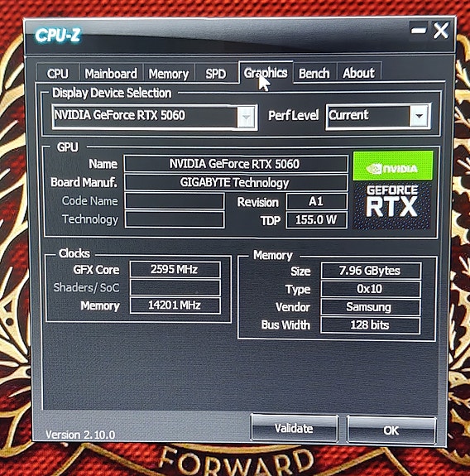Switch to the CPU tab

tap(58, 73)
